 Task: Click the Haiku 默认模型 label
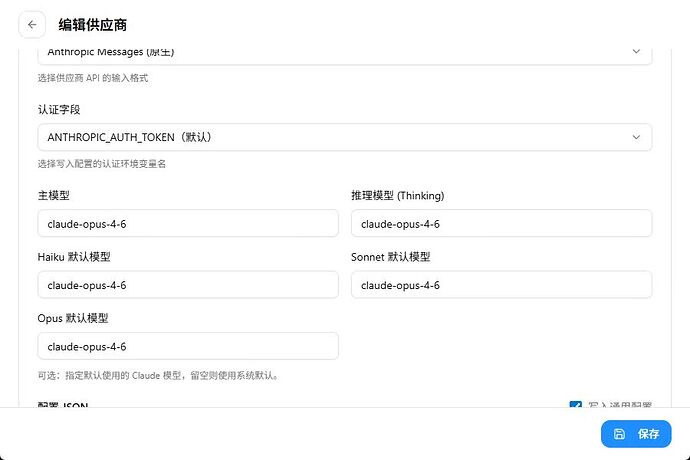pos(74,257)
